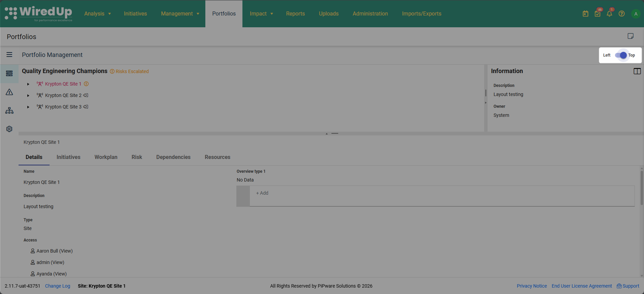Switch to the Risk tab
The height and width of the screenshot is (294, 644).
point(137,157)
